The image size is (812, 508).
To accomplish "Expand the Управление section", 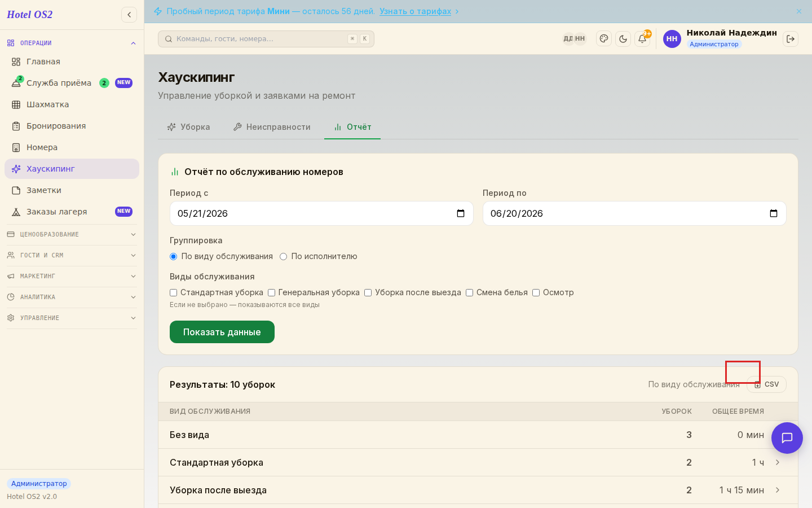I will 72,318.
